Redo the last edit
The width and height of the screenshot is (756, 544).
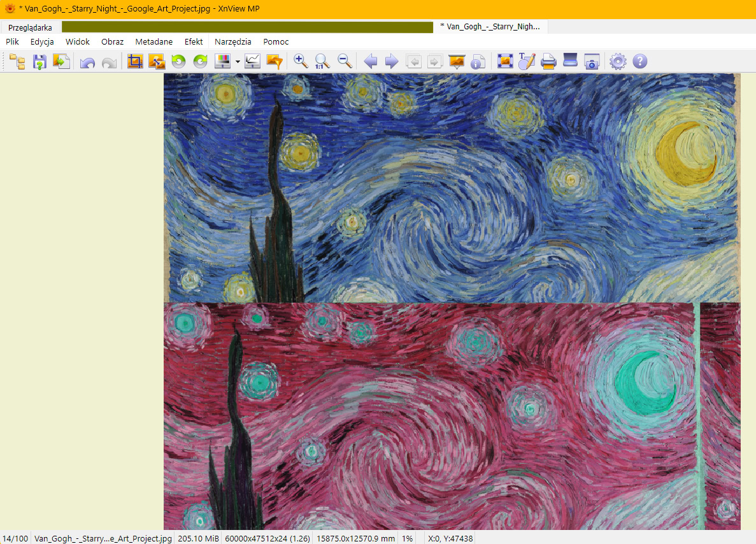coord(110,62)
